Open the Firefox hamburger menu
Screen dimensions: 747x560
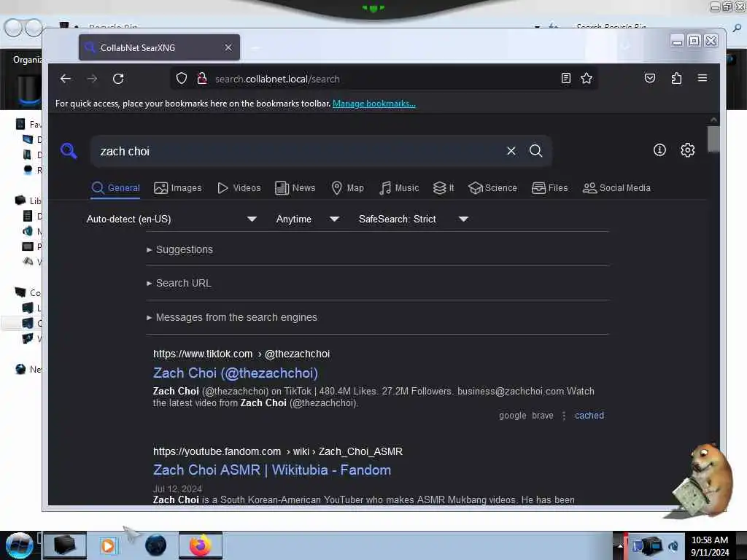[703, 78]
